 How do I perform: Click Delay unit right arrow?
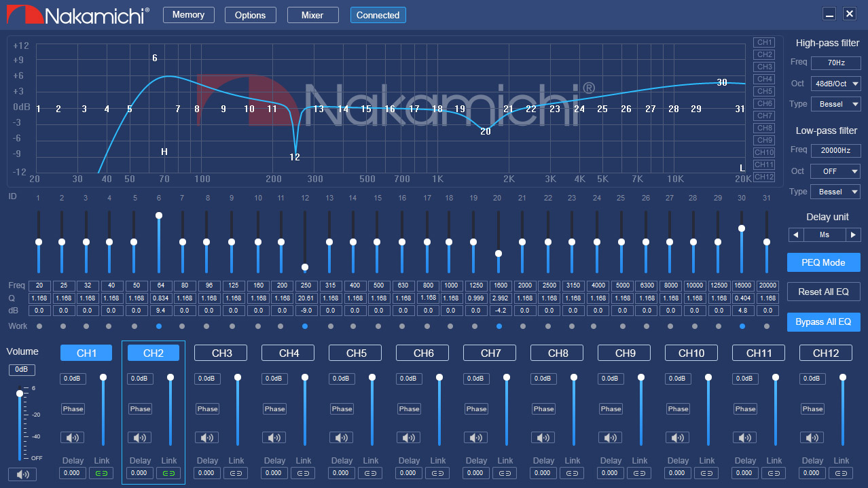coord(853,234)
